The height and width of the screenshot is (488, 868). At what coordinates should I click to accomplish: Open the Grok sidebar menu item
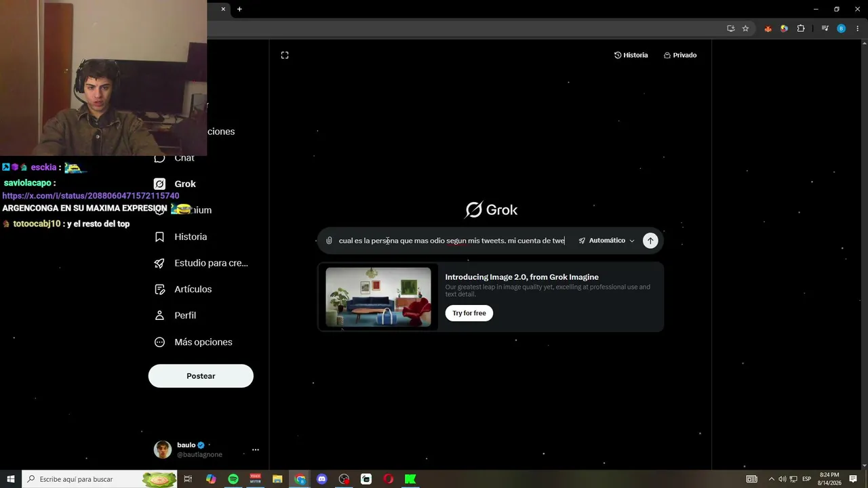tap(185, 184)
